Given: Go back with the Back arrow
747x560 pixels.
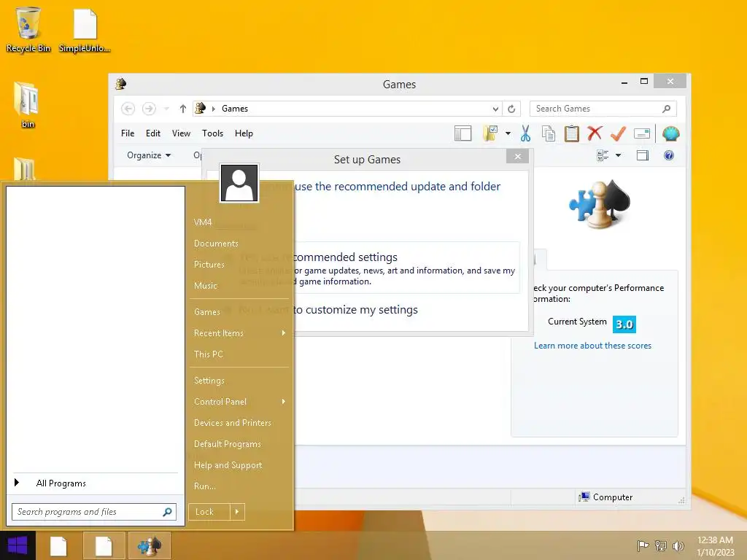Looking at the screenshot, I should pos(128,109).
